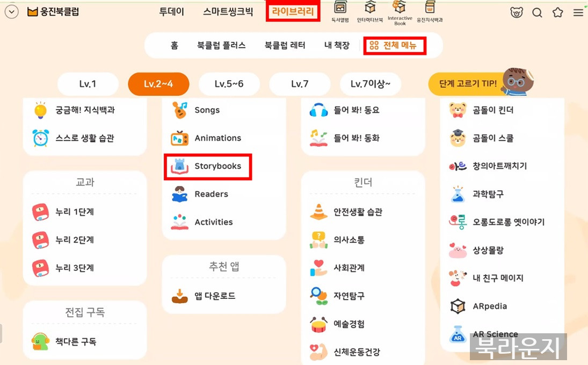Expand the top-left circled chevron dropdown
This screenshot has width=588, height=365.
click(11, 12)
